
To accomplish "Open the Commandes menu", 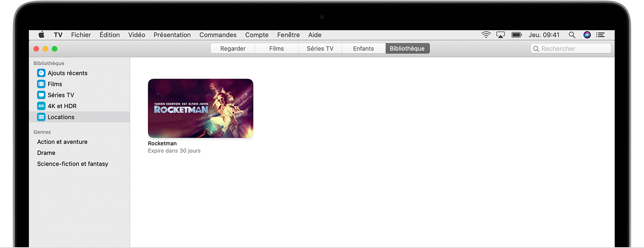I will pyautogui.click(x=218, y=35).
